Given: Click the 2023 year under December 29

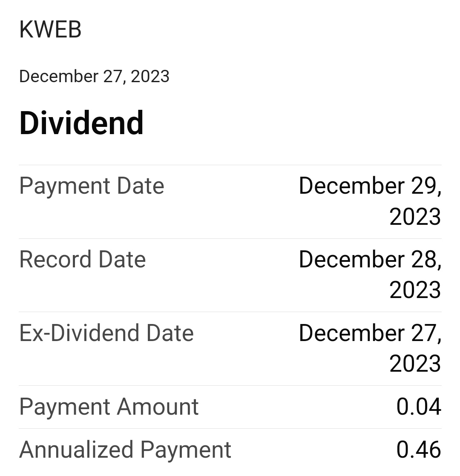Looking at the screenshot, I should click(415, 217).
